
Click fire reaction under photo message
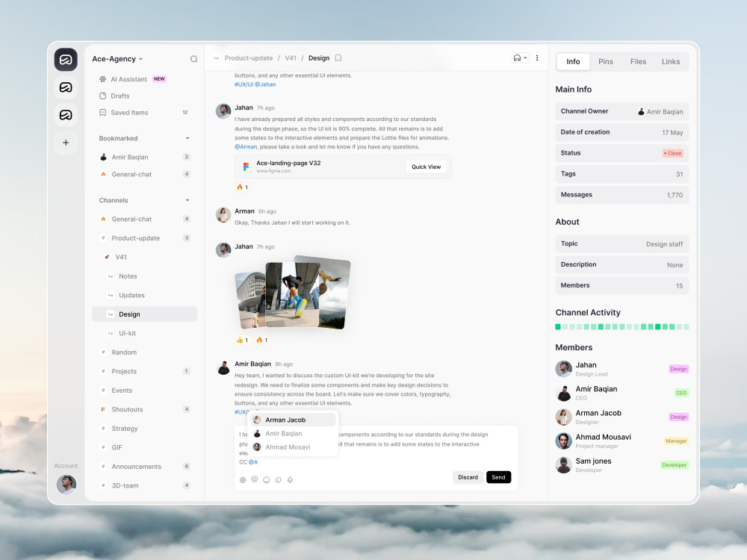(262, 340)
